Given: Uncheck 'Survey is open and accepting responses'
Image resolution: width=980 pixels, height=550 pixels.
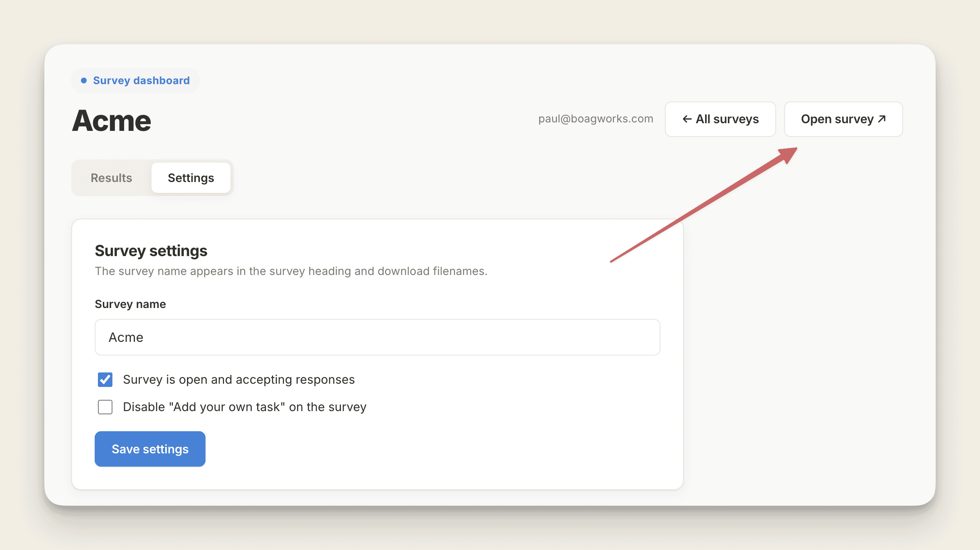Looking at the screenshot, I should point(105,380).
